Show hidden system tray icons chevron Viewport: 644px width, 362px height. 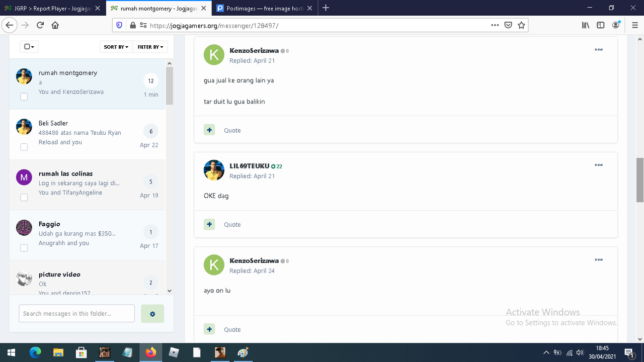(546, 352)
